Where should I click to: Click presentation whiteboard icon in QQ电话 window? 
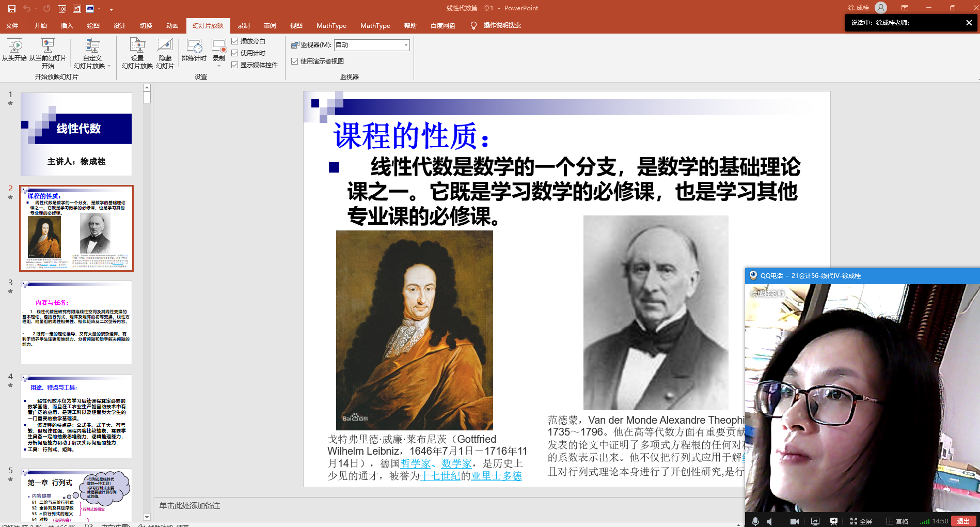pyautogui.click(x=834, y=521)
